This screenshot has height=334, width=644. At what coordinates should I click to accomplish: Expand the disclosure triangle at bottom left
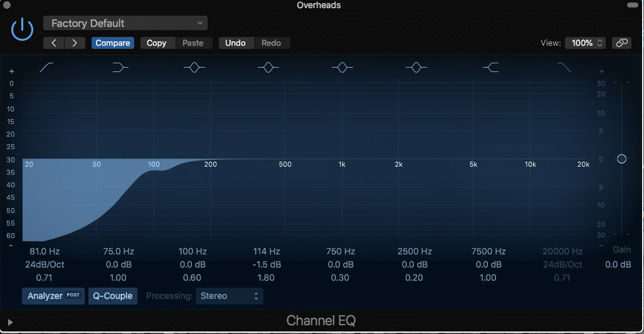pyautogui.click(x=10, y=323)
